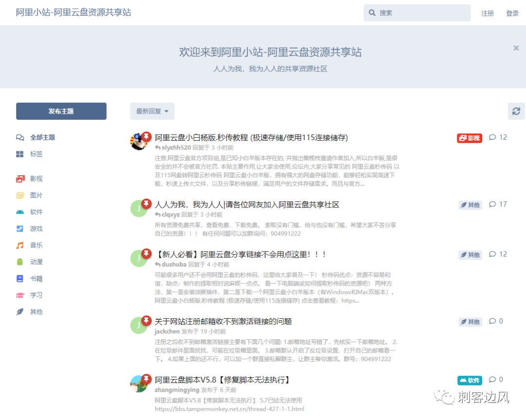The image size is (526, 420).
Task: Click avatar of 阿里云盘小白杨版 post
Action: pos(138,142)
